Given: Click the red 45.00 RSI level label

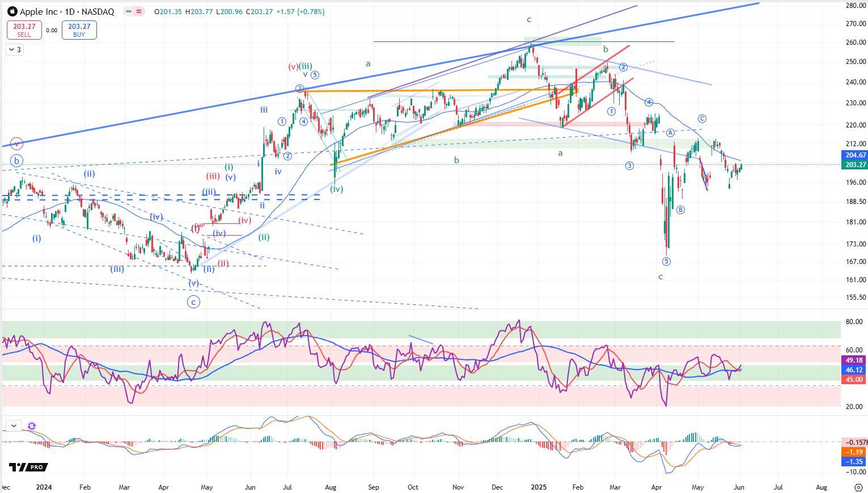Looking at the screenshot, I should [x=854, y=380].
